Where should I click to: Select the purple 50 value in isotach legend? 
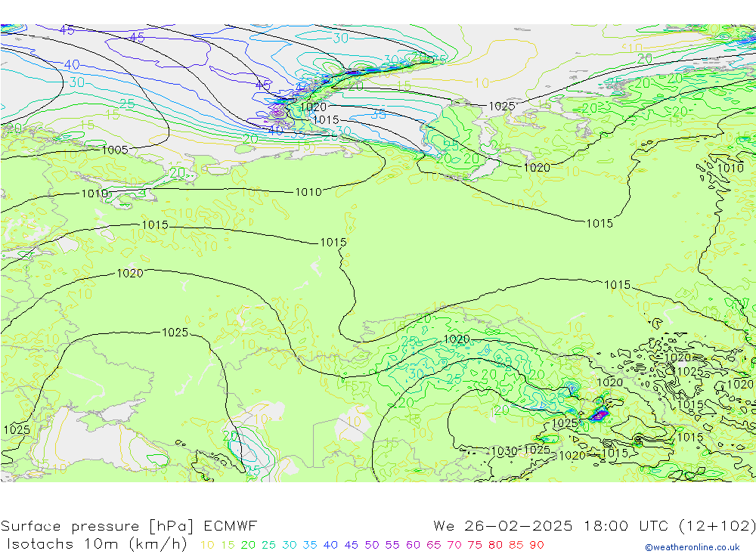click(372, 545)
